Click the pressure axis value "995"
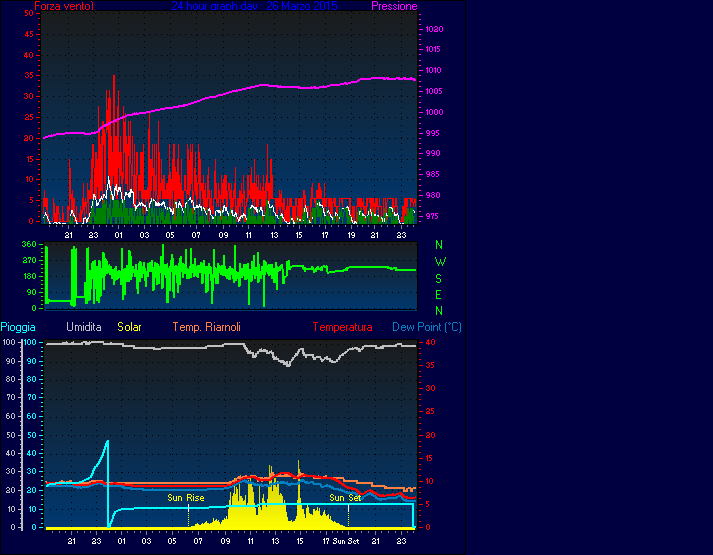Screen dimensions: 713x555 [x=433, y=133]
